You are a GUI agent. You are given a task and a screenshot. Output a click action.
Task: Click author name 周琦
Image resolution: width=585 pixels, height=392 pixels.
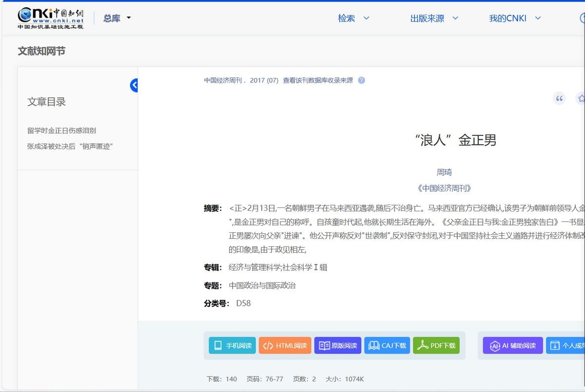444,172
